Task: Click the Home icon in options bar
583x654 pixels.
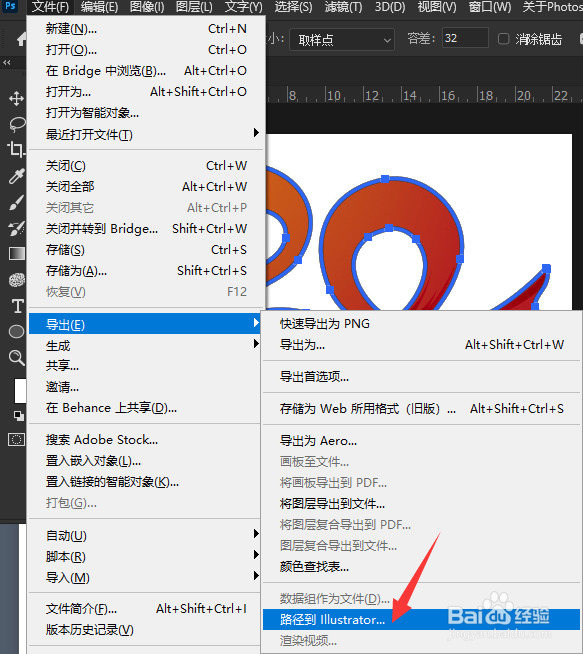Action: tap(21, 40)
